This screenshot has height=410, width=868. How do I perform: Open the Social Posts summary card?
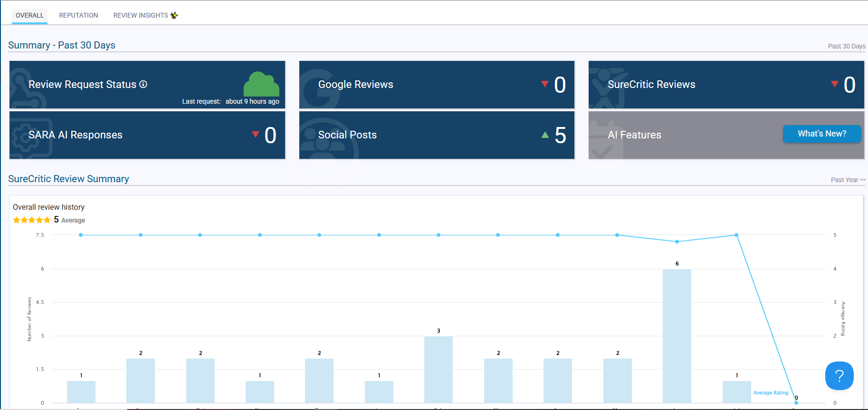[x=436, y=135]
